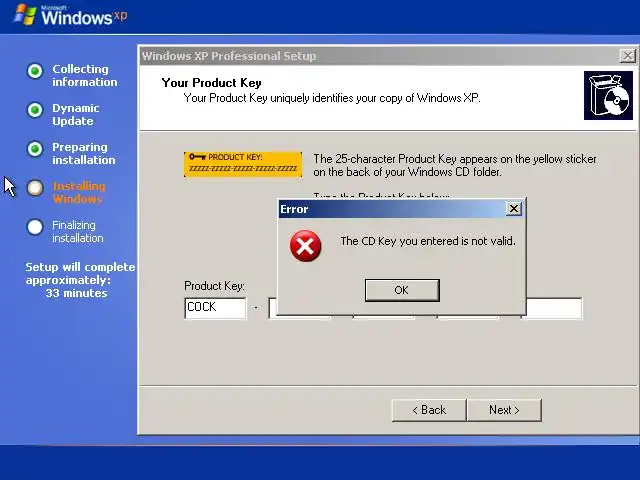Click the Next > button
Screen dimensions: 640x480
pyautogui.click(x=504, y=410)
